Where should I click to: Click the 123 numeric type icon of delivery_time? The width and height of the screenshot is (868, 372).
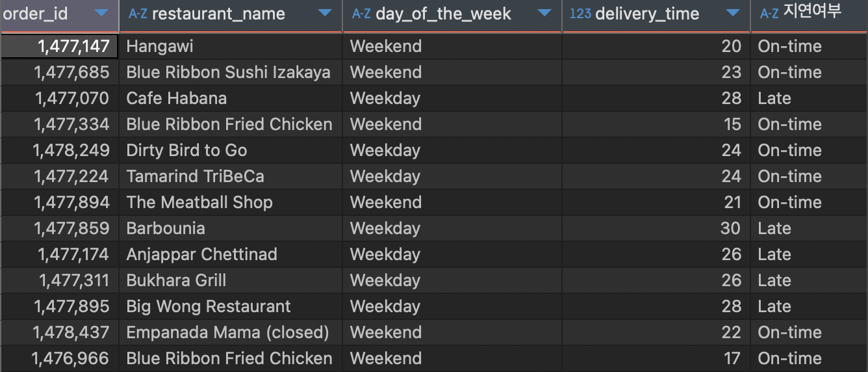click(580, 14)
